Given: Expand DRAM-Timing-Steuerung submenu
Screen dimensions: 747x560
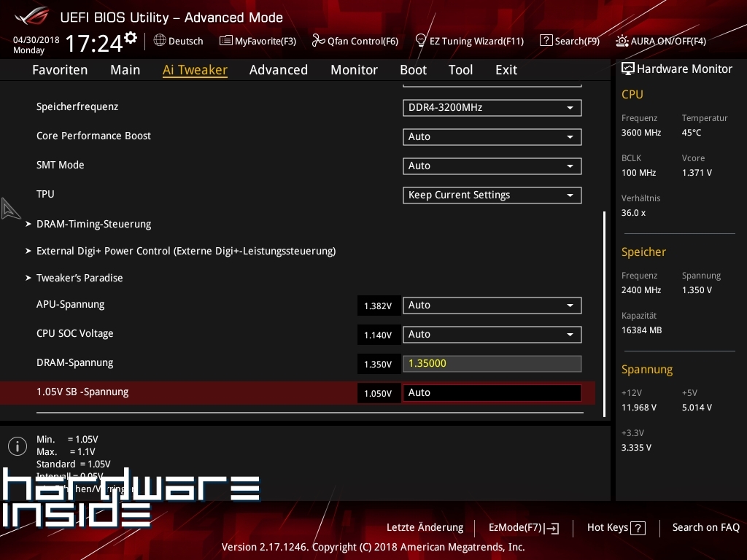Looking at the screenshot, I should click(x=93, y=224).
